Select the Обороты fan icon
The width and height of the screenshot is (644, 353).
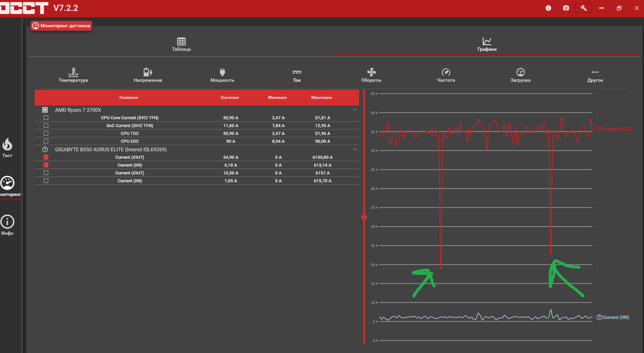(371, 72)
